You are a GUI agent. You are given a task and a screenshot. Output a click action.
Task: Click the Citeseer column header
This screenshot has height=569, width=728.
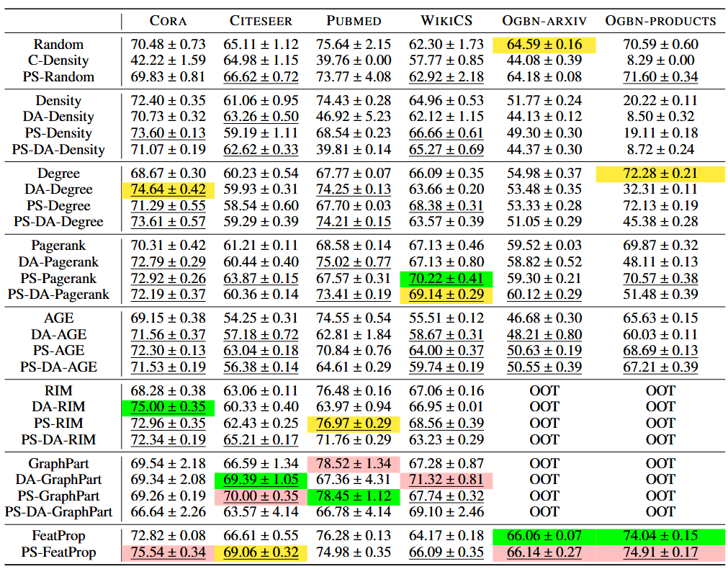click(x=261, y=22)
